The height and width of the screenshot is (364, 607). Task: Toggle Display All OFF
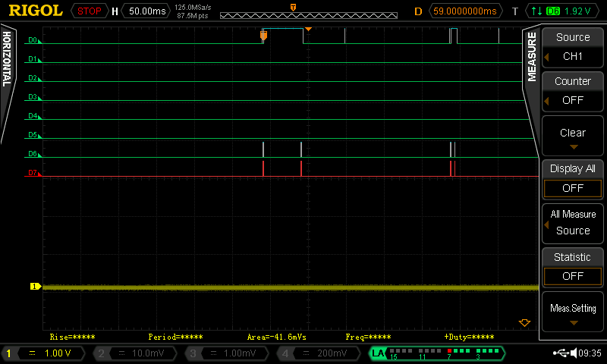[573, 179]
